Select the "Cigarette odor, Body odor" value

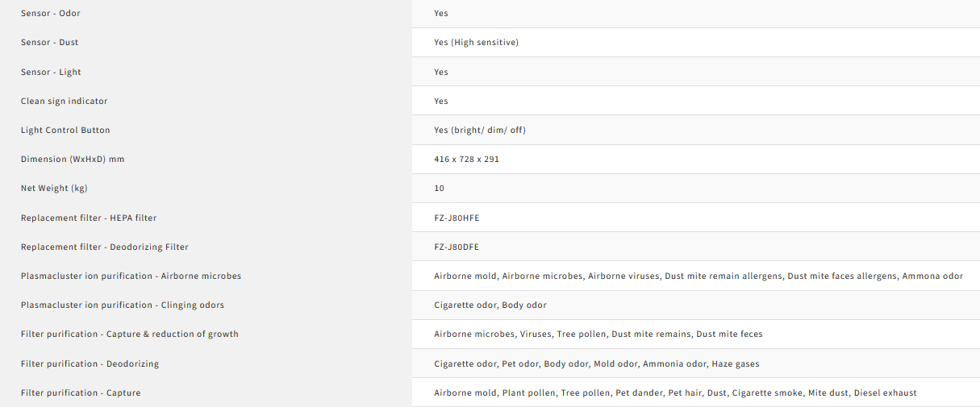[490, 305]
